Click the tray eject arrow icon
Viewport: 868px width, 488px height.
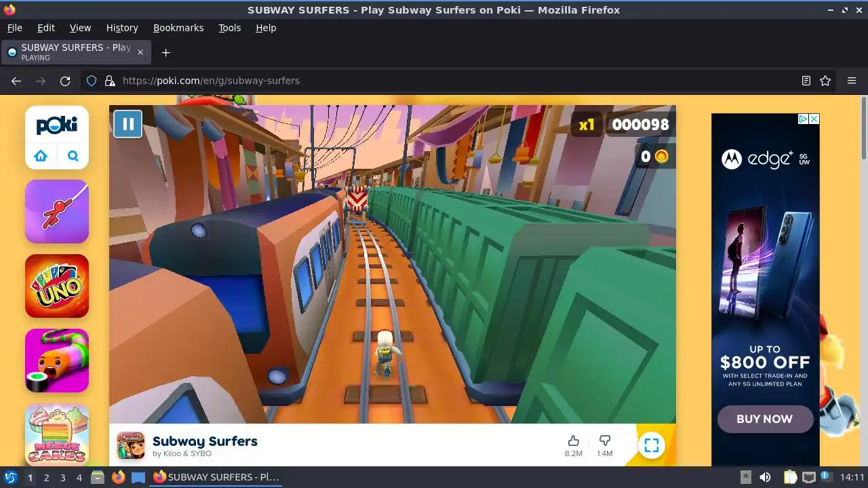745,477
